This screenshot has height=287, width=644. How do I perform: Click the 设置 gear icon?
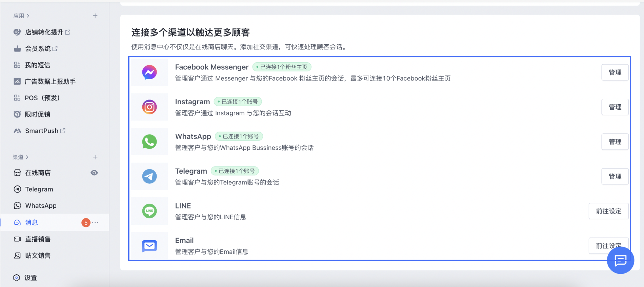tap(17, 278)
